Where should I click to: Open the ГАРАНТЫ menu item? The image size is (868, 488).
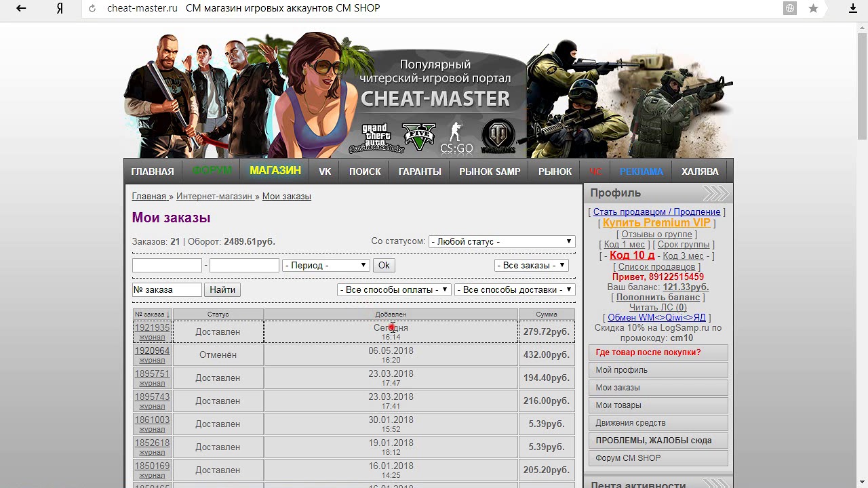click(x=420, y=171)
